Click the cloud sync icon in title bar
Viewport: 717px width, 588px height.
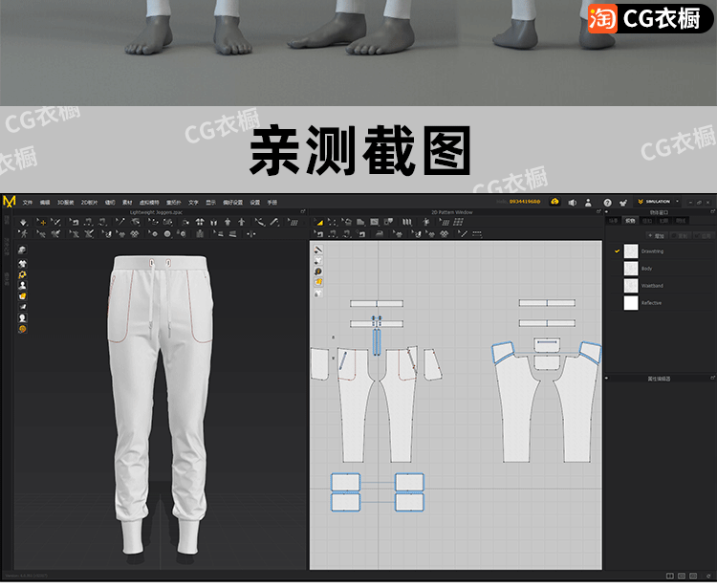(554, 202)
